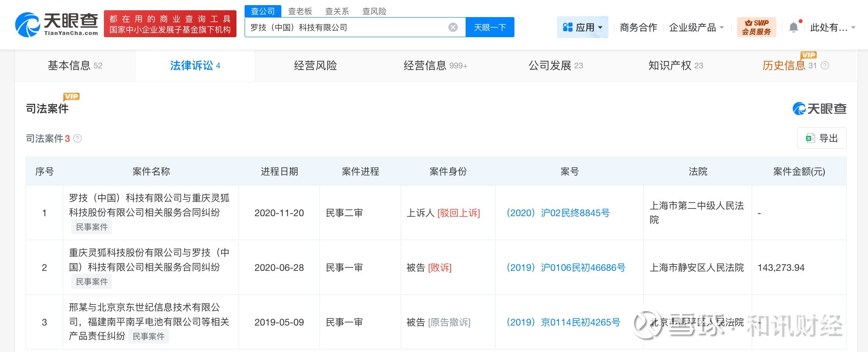Screen dimensions: 868x352
Task: Switch to the 查老板 search tab
Action: (x=300, y=11)
